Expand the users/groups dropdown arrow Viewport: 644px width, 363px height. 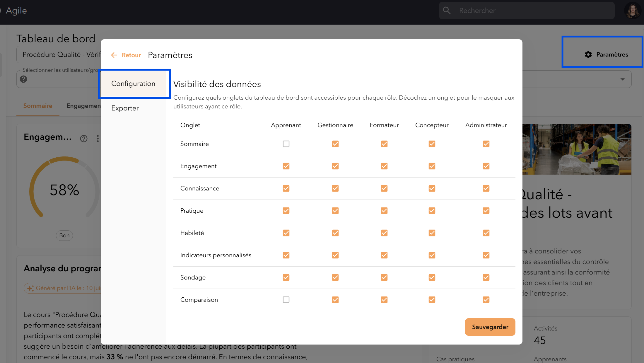click(x=622, y=79)
